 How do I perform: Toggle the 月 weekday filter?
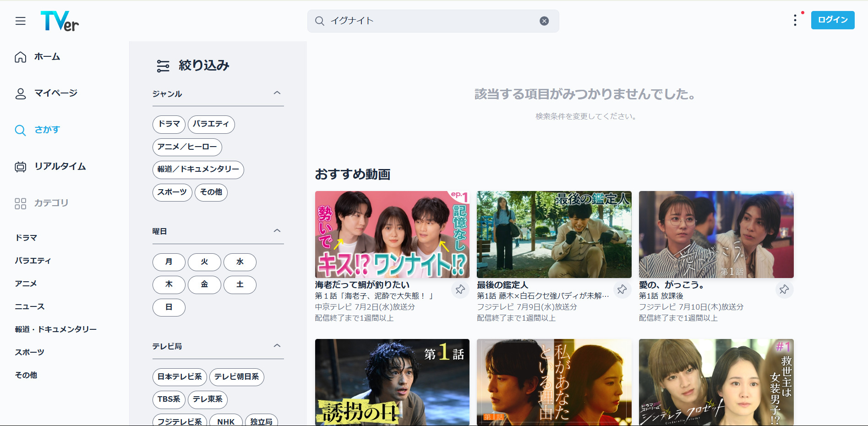tap(169, 262)
